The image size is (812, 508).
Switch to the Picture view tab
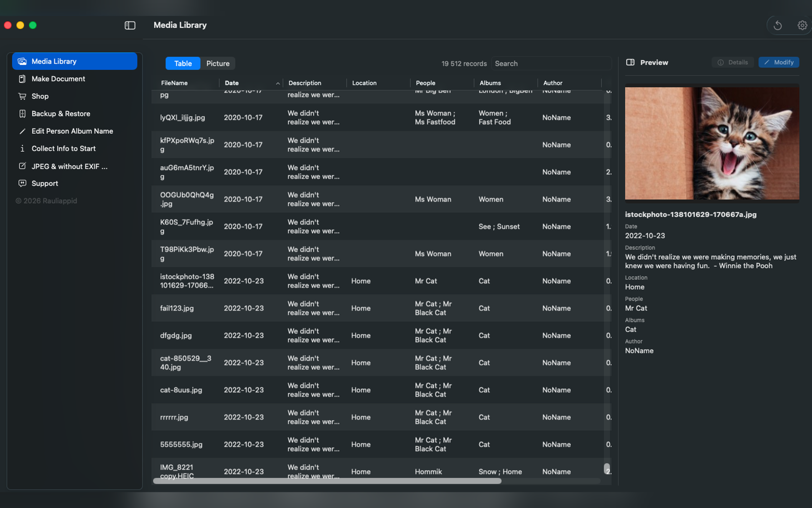tap(218, 63)
